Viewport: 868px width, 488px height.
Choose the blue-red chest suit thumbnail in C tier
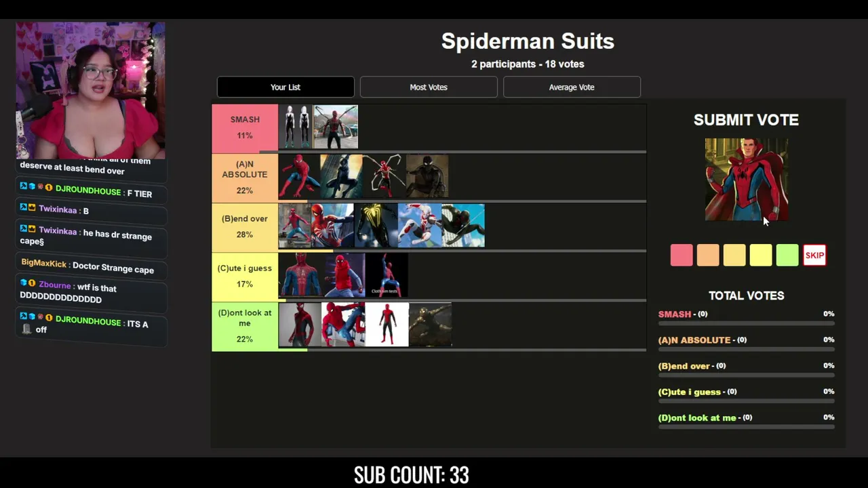tap(300, 275)
